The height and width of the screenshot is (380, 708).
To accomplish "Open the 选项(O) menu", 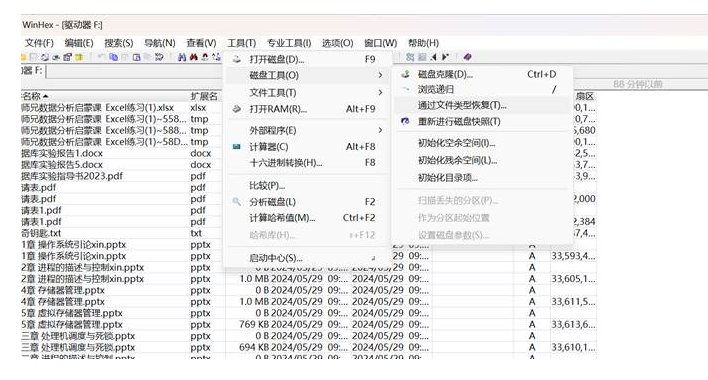I will tap(337, 43).
